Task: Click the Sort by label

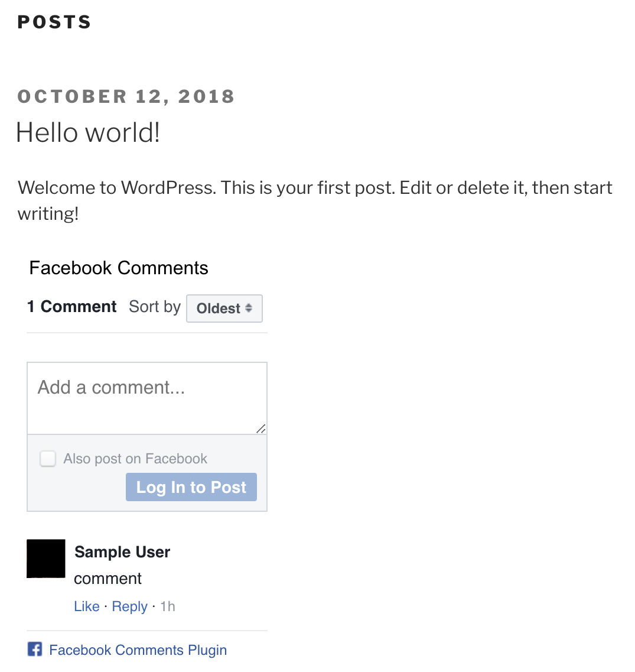Action: [x=155, y=307]
